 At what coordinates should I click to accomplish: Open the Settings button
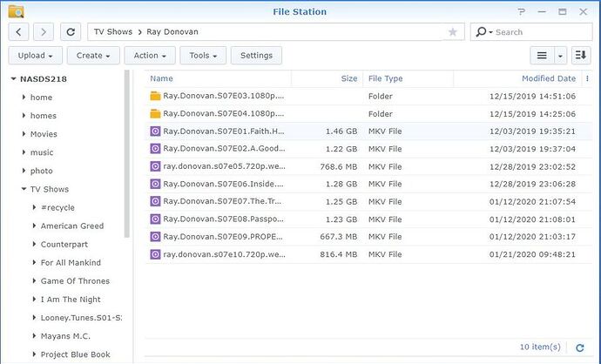click(x=256, y=56)
